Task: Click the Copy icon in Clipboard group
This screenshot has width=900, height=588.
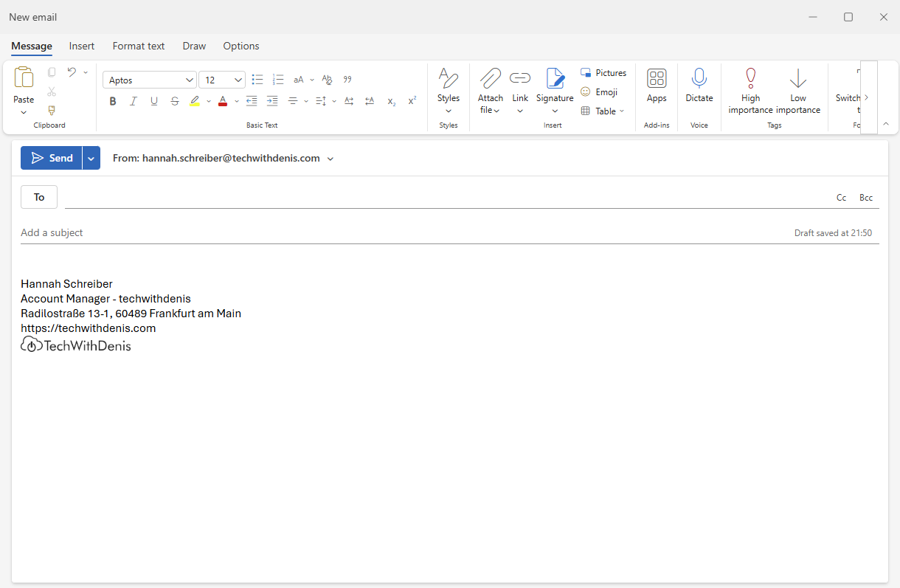Action: [x=52, y=72]
